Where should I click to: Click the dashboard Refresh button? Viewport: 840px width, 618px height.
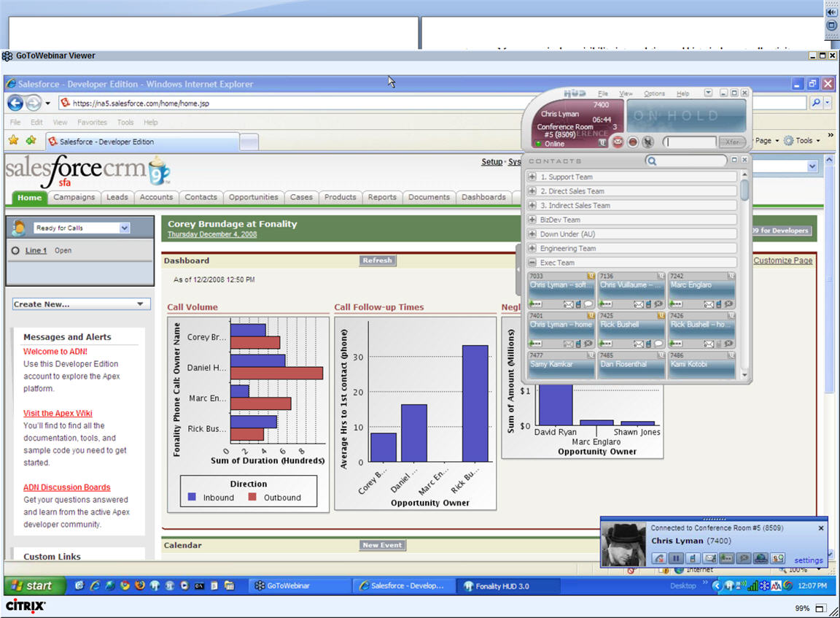coord(377,260)
